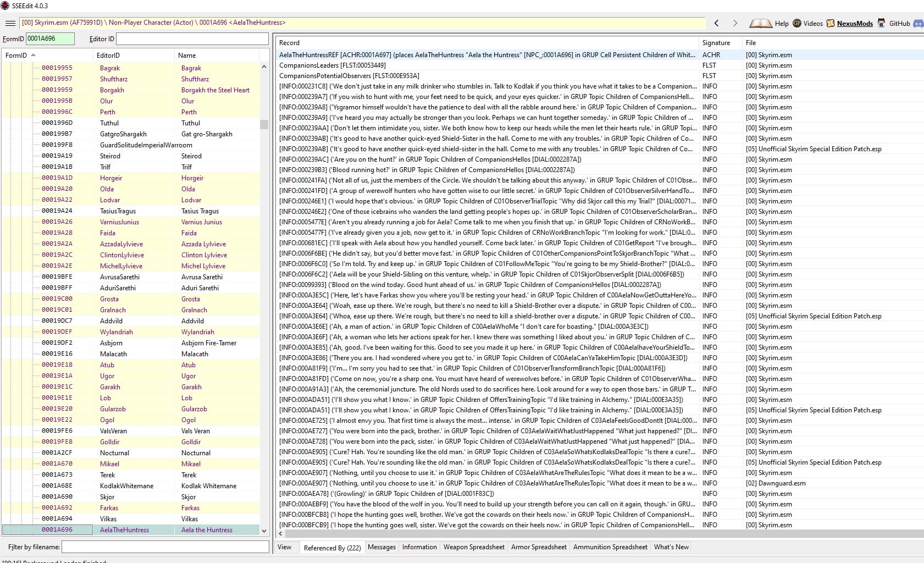Viewport: 924px width, 563px height.
Task: Select the Avrusa Sarethi row
Action: [x=131, y=277]
